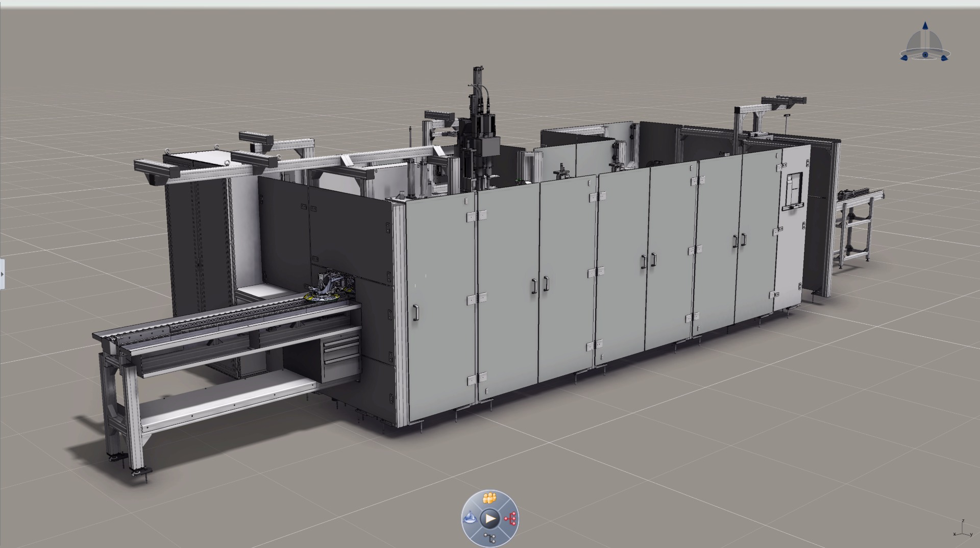Click the red tree-structure compass quadrant

(511, 519)
